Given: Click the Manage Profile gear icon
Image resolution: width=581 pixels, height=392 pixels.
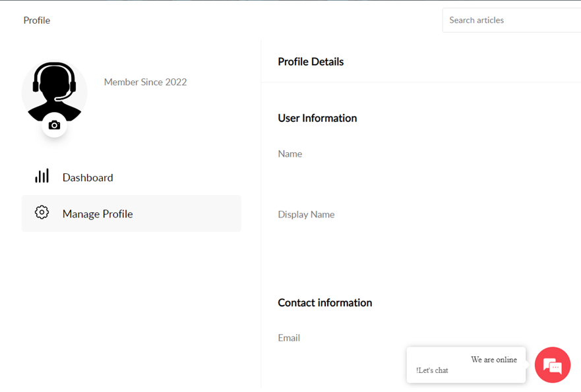Looking at the screenshot, I should click(x=42, y=213).
